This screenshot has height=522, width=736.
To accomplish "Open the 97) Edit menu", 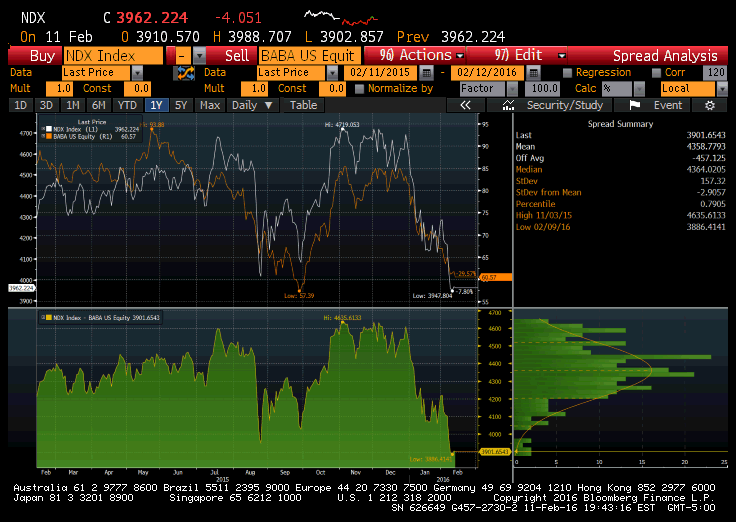I will click(517, 55).
